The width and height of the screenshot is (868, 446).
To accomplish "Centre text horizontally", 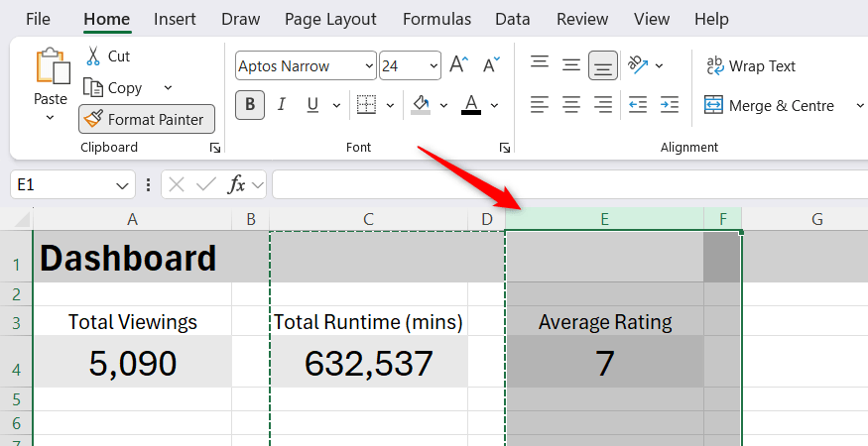I will [570, 105].
